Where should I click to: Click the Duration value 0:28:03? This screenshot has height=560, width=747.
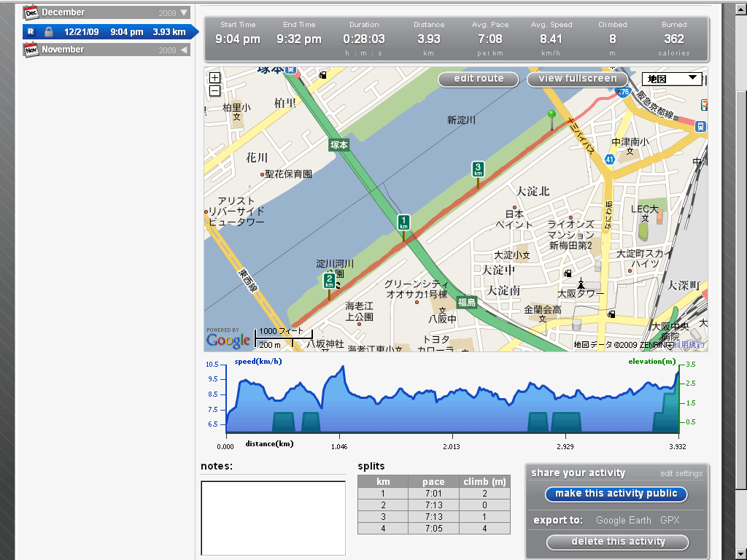click(x=363, y=39)
